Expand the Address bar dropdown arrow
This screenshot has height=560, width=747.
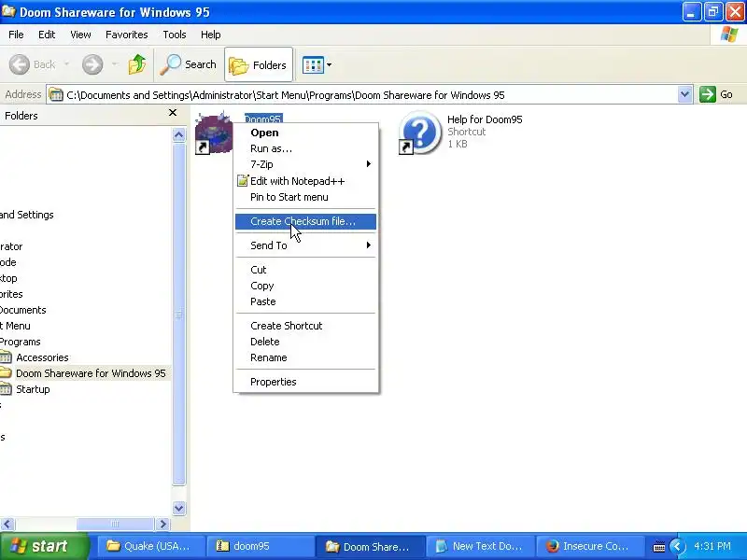684,94
